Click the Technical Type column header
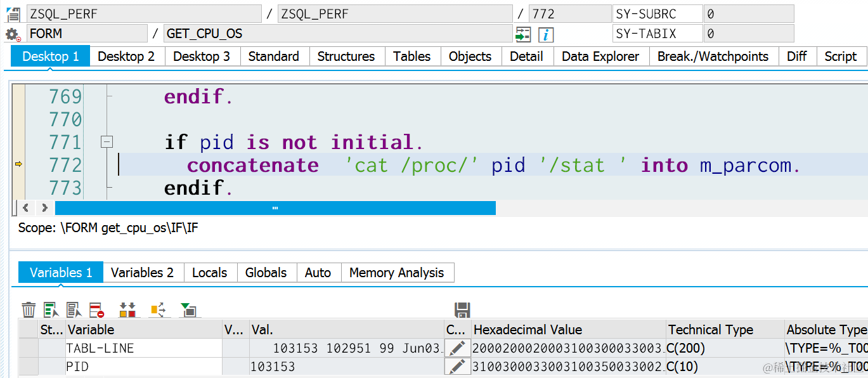Image resolution: width=868 pixels, height=378 pixels. pyautogui.click(x=725, y=330)
